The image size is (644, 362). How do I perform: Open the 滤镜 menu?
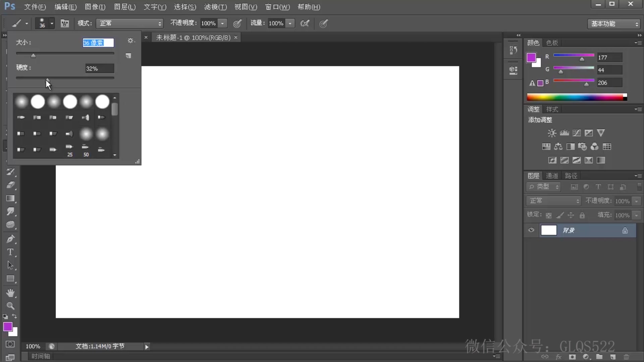(215, 7)
